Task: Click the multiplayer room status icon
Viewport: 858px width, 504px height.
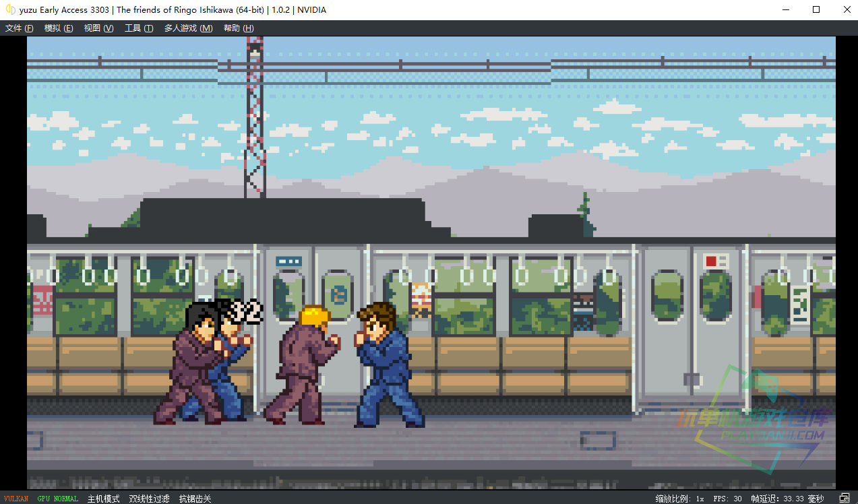Action: pos(844,498)
